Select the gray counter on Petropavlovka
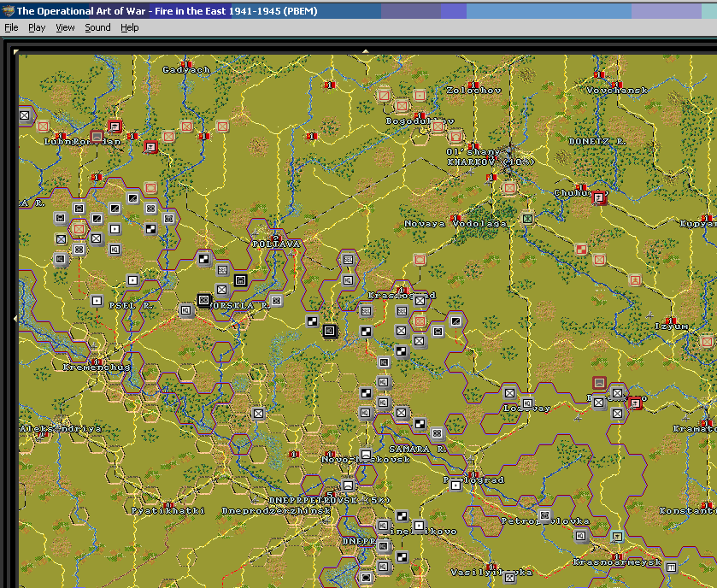The image size is (717, 588). click(x=544, y=515)
